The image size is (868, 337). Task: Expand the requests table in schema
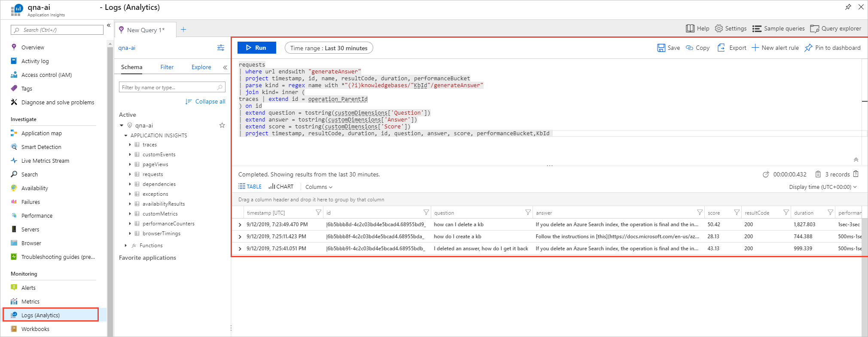pyautogui.click(x=130, y=174)
